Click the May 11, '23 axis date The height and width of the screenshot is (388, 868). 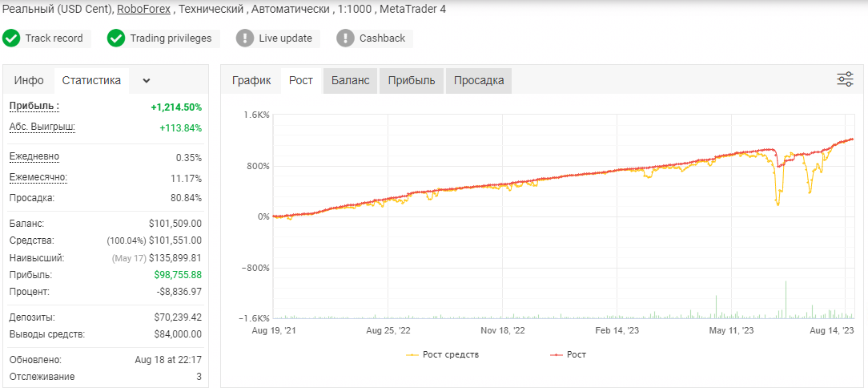click(731, 330)
